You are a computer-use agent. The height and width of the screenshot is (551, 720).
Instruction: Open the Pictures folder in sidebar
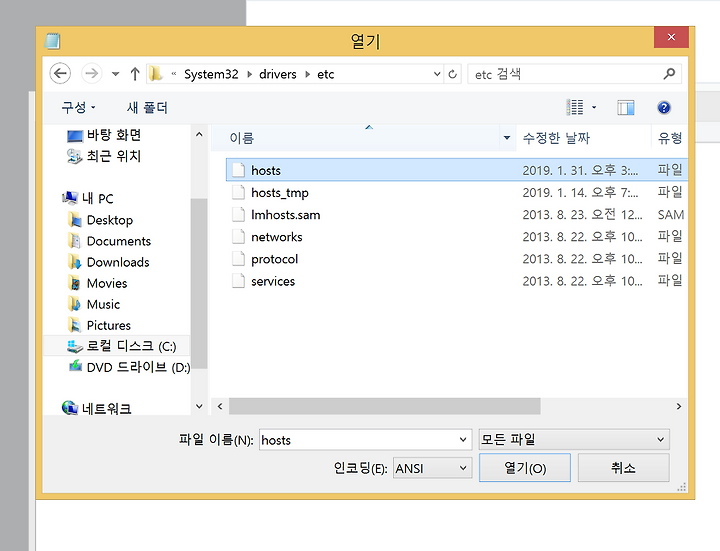[x=100, y=326]
